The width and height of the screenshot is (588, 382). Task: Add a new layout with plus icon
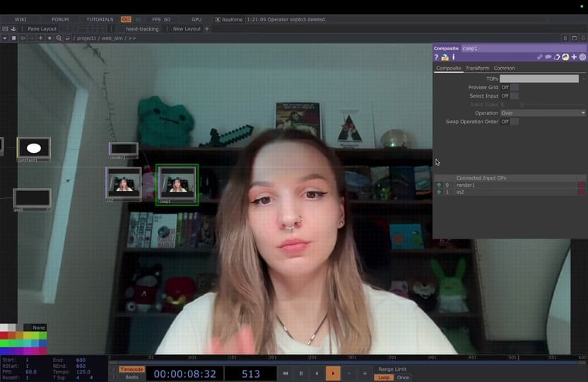(x=207, y=29)
